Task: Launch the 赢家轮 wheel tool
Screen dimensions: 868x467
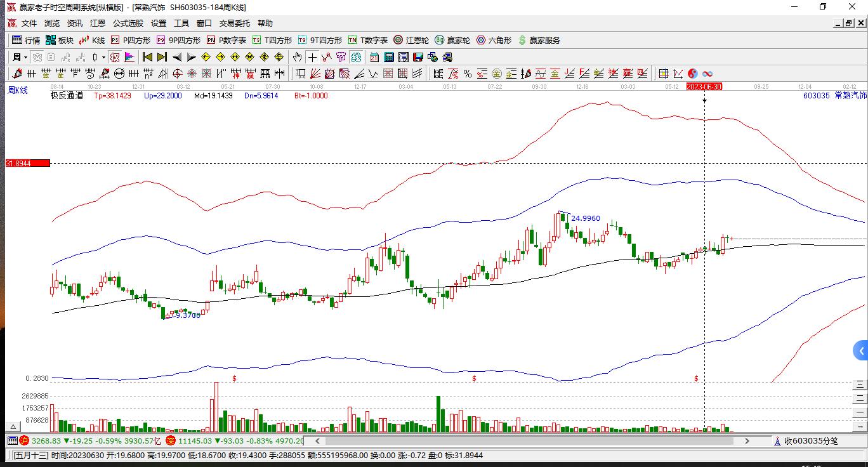Action: click(x=452, y=40)
